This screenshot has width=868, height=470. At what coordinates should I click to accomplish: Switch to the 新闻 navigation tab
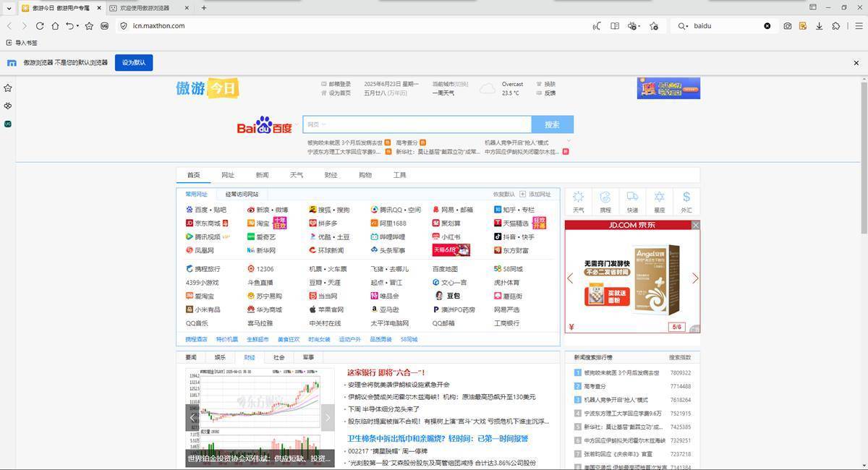[x=262, y=175]
